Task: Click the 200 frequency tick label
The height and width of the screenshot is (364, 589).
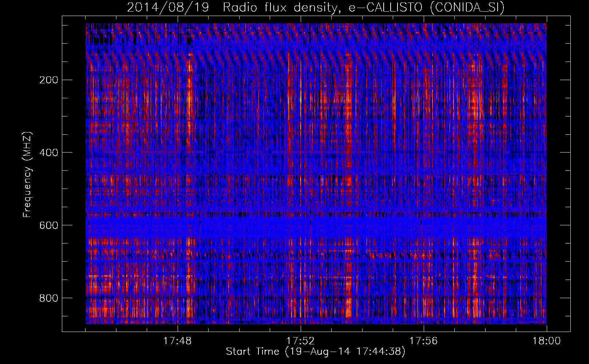Action: click(48, 80)
